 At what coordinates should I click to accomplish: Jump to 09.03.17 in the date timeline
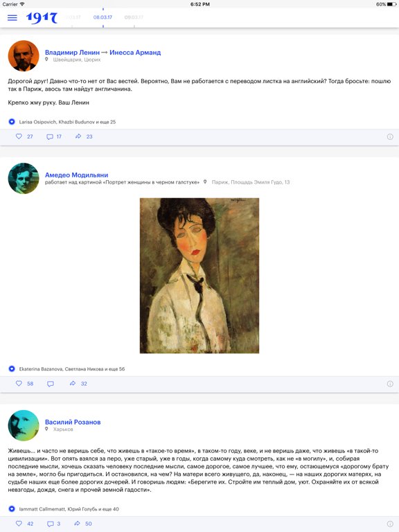point(134,17)
